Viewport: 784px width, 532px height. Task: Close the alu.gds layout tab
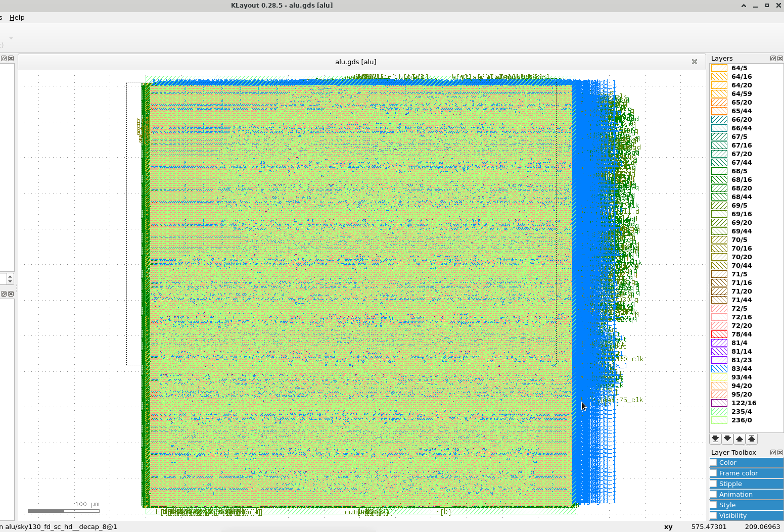(x=695, y=62)
